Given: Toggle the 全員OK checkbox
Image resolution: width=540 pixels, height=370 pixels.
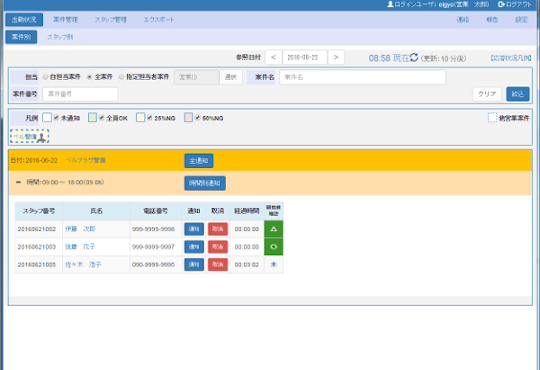Looking at the screenshot, I should tap(102, 118).
